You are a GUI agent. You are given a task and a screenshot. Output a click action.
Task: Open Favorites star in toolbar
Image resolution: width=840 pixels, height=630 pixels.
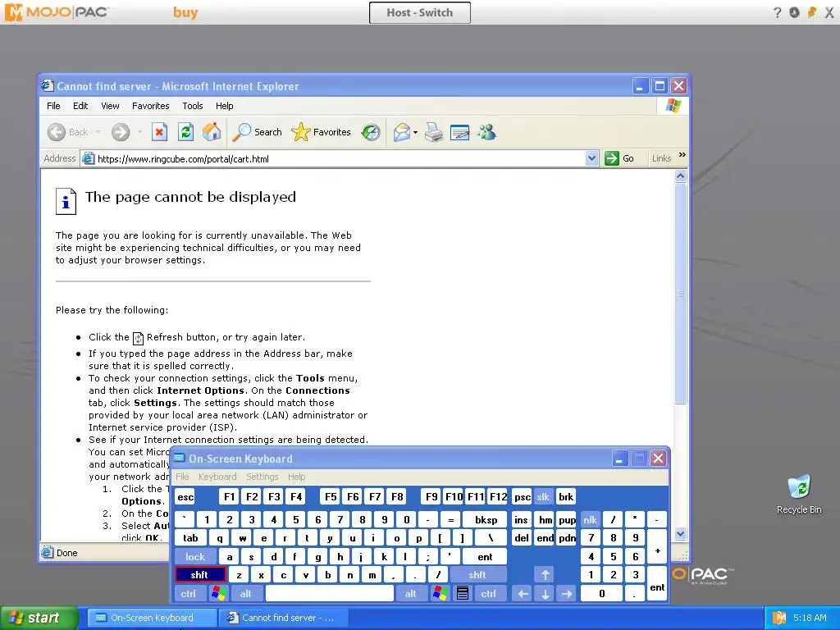pyautogui.click(x=321, y=132)
